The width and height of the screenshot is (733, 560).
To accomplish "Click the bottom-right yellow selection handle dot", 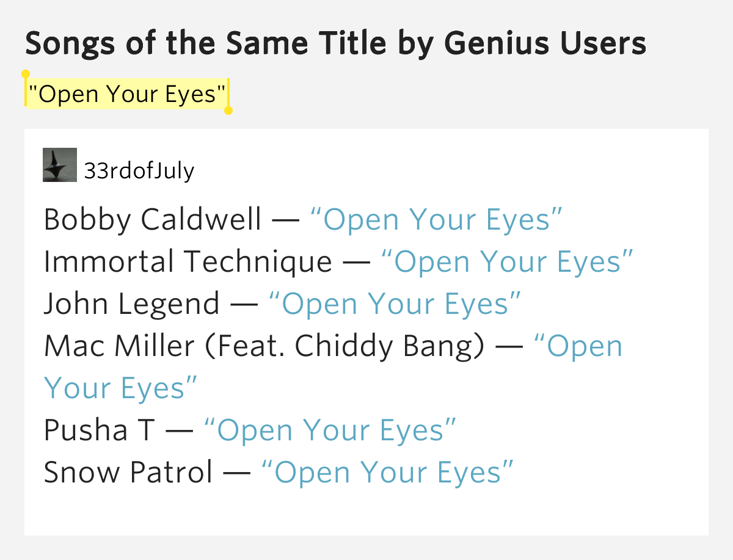I will 228,111.
